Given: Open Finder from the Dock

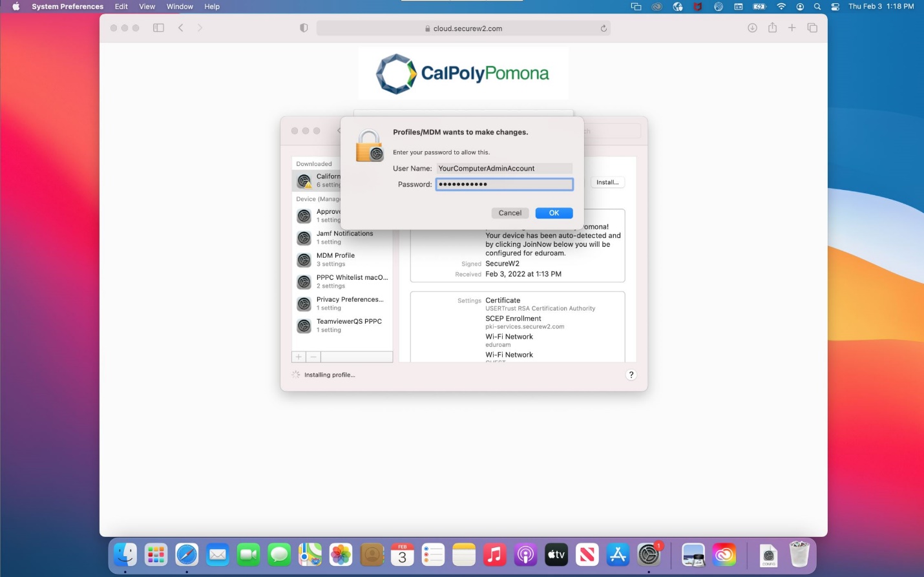Looking at the screenshot, I should (x=125, y=554).
